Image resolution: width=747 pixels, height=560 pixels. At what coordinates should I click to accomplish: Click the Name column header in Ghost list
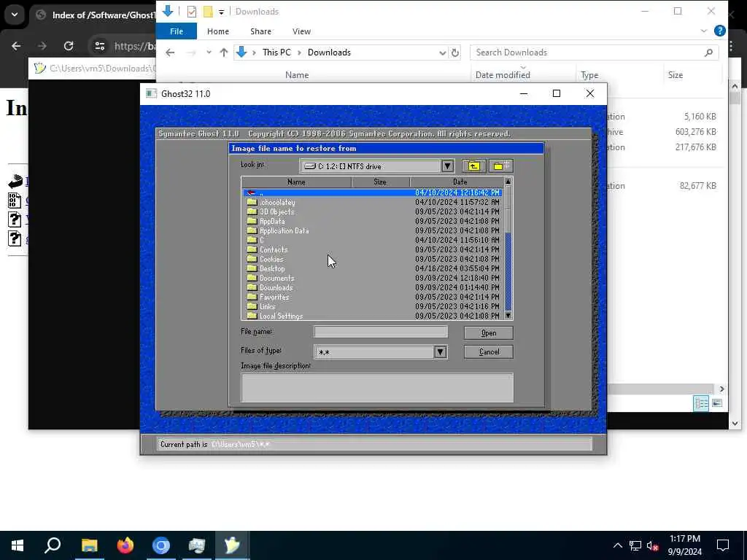click(x=296, y=182)
